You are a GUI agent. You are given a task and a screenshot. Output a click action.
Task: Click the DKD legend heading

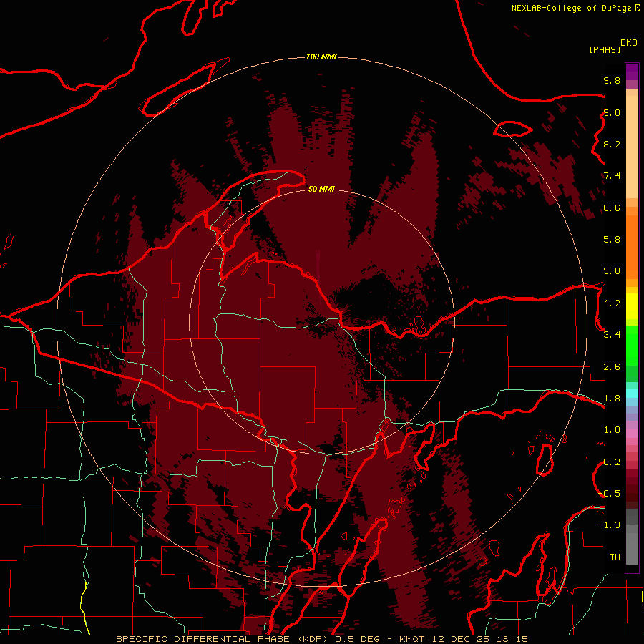point(629,42)
